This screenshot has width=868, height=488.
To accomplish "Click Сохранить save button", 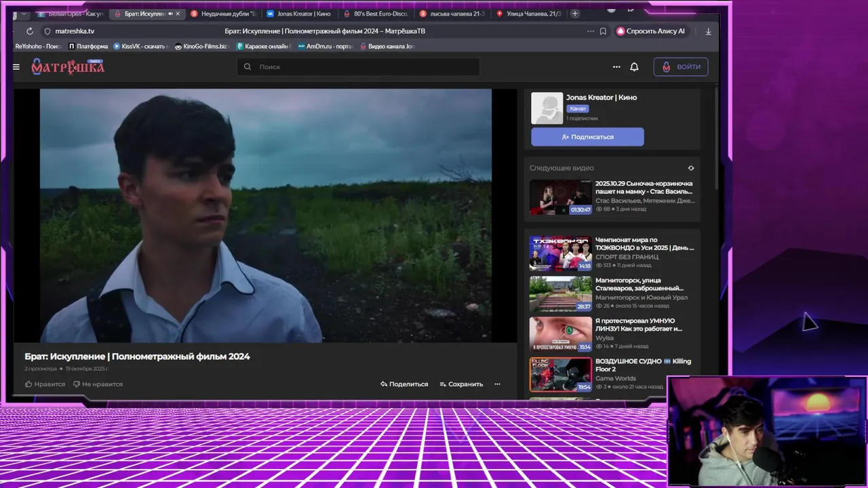I will pos(461,384).
